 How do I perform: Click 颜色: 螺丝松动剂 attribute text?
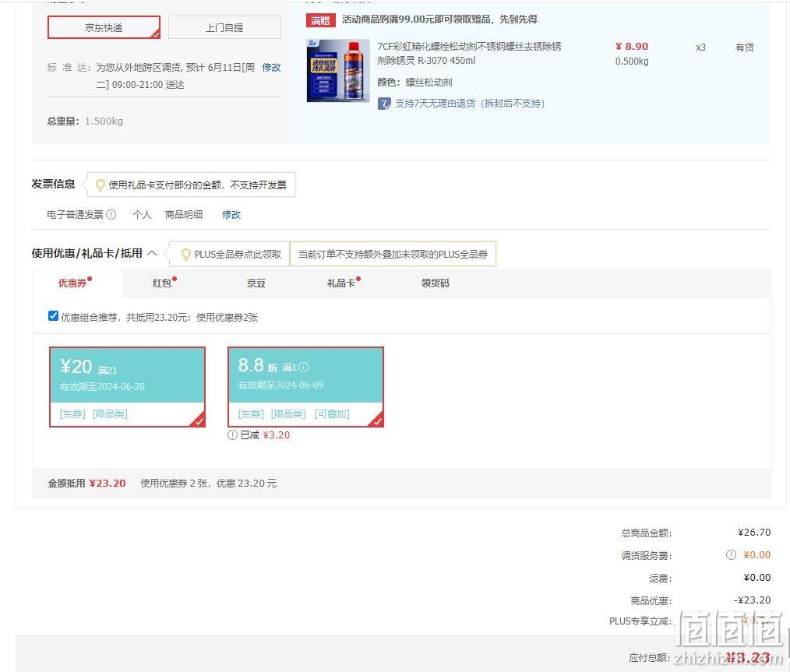pos(414,82)
